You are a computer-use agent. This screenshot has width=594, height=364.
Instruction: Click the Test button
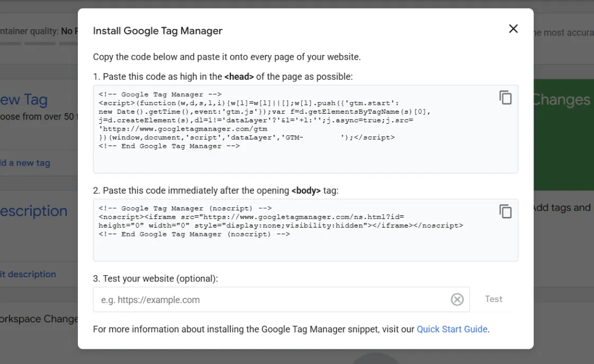pos(493,299)
